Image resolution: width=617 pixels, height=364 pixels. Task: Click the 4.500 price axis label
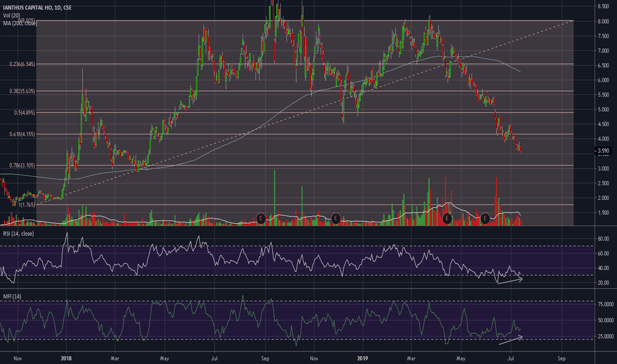[x=603, y=124]
